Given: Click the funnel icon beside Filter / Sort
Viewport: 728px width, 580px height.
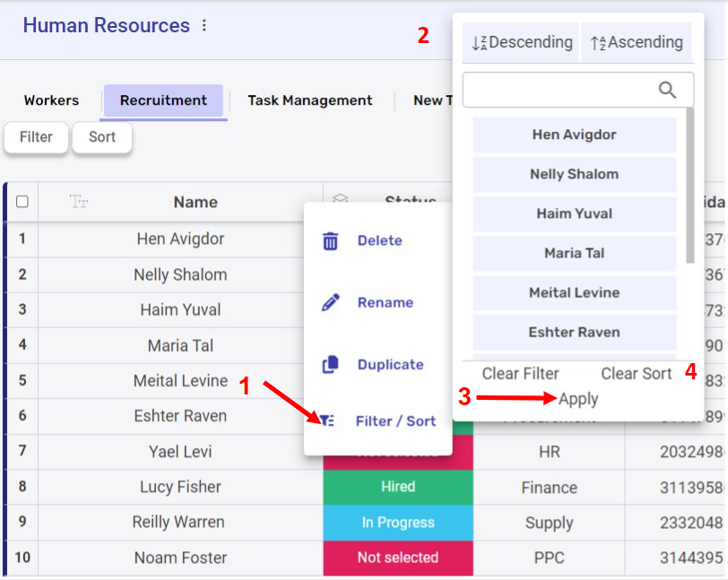Looking at the screenshot, I should coord(327,420).
